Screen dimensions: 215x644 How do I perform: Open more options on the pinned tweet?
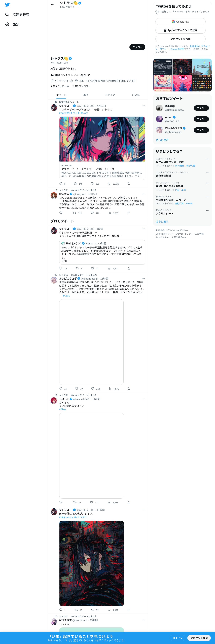coord(144,106)
